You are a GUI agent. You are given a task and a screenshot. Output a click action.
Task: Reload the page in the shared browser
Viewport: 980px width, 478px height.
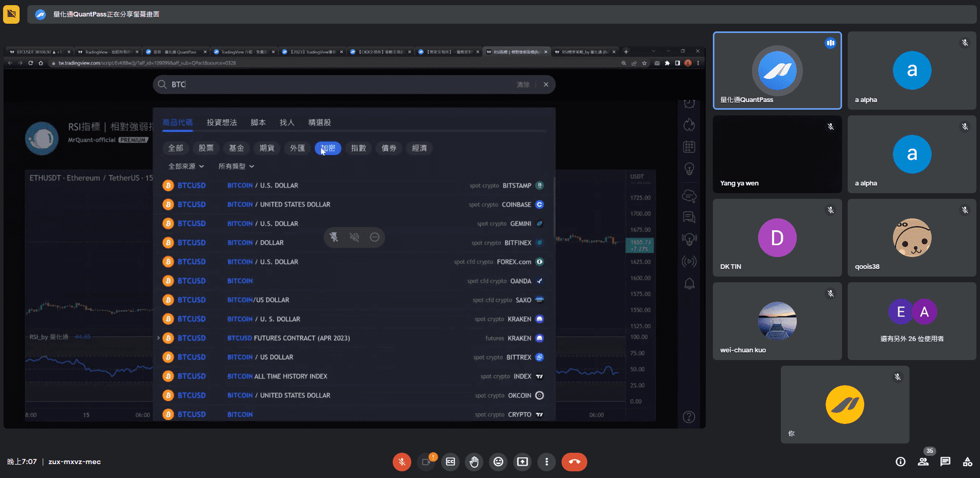click(30, 63)
